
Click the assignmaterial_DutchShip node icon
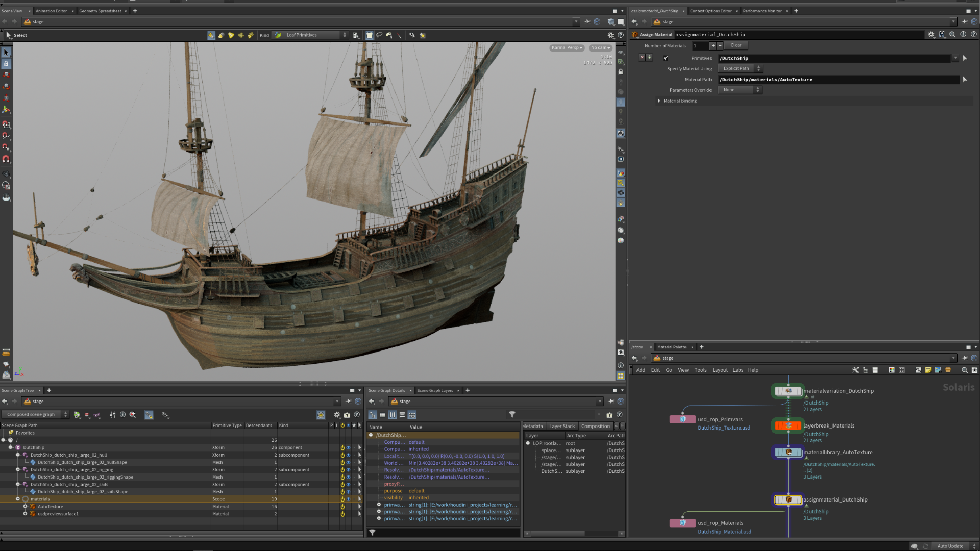tap(788, 500)
